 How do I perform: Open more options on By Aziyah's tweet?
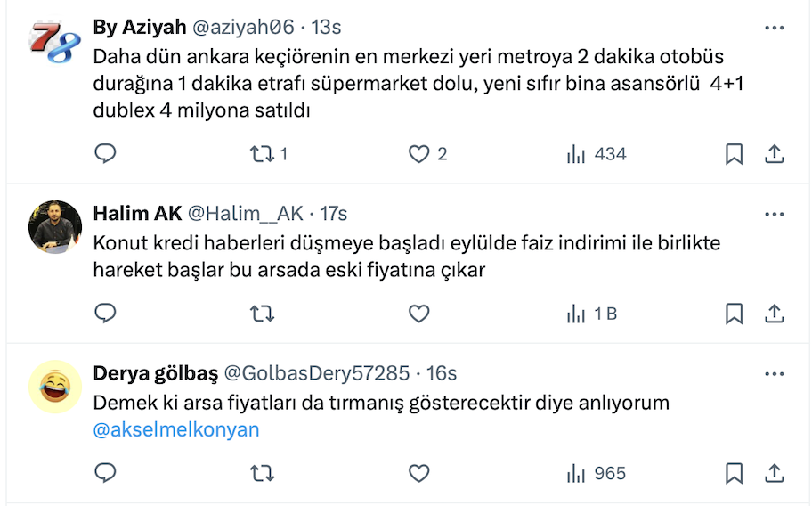(775, 29)
